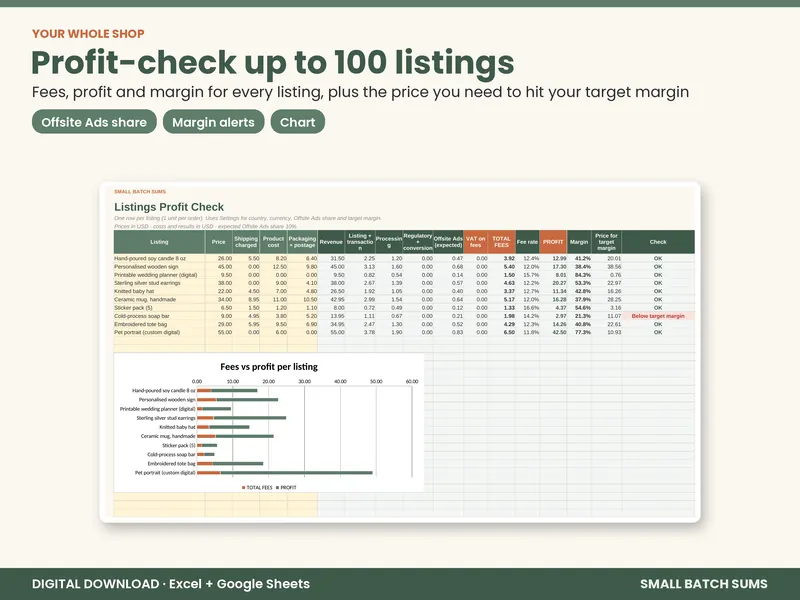Click the 38.56 target price value

[614, 266]
